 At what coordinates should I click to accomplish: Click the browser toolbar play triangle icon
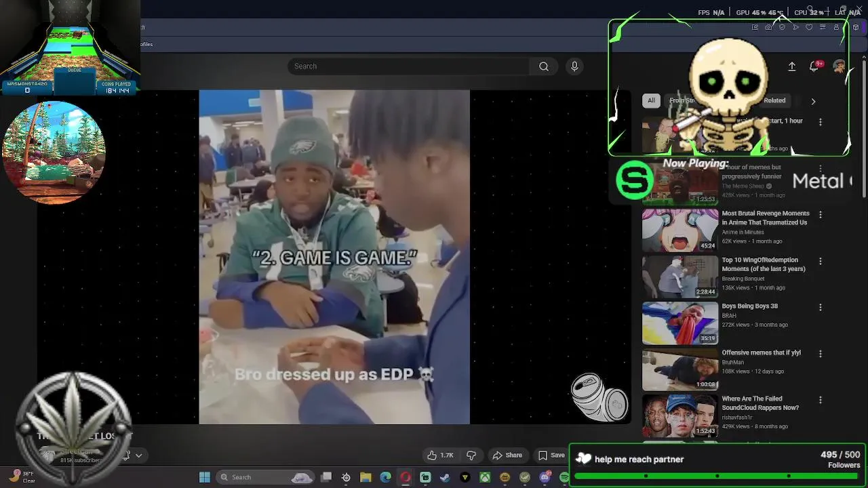pyautogui.click(x=795, y=27)
